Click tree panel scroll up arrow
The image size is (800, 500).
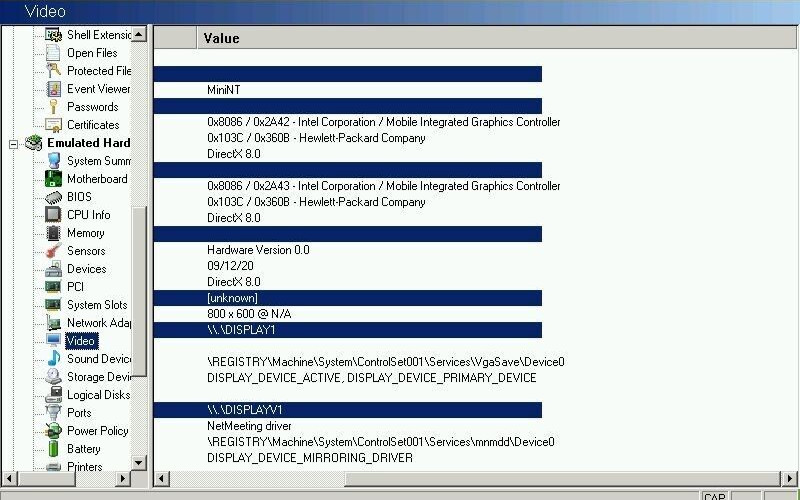139,34
